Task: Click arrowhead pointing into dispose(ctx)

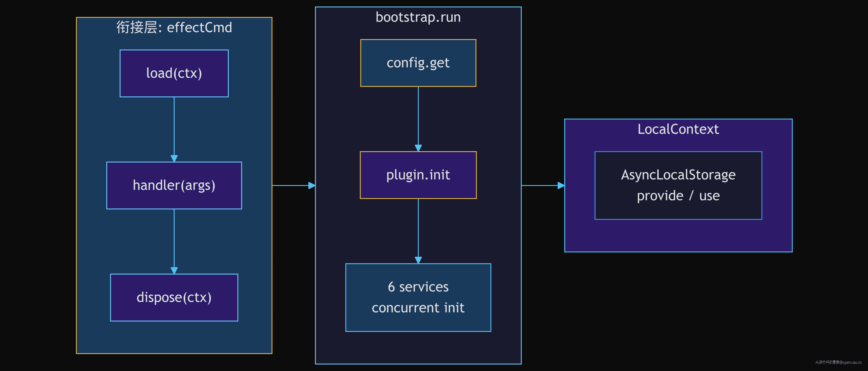Action: pos(174,270)
